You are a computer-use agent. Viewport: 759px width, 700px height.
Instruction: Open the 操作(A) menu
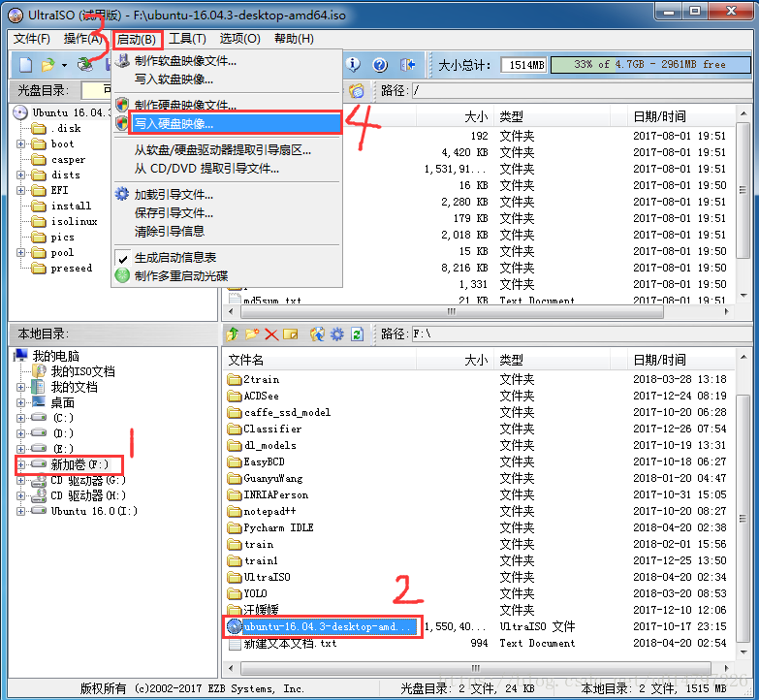82,39
